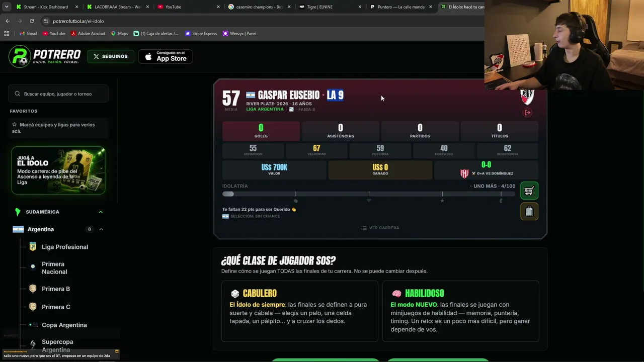The height and width of the screenshot is (362, 644).
Task: Open the Gmail bookmark
Action: (28, 34)
